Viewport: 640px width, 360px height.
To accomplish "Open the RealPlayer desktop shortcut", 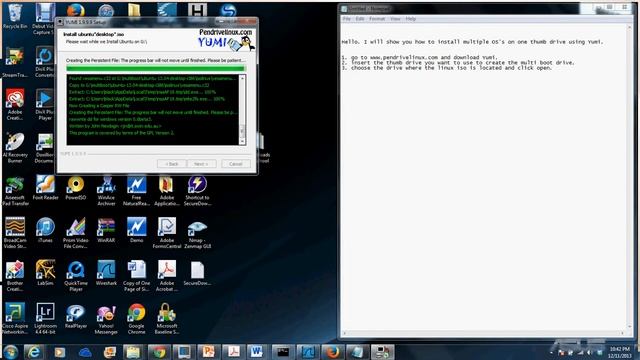I will click(x=76, y=316).
